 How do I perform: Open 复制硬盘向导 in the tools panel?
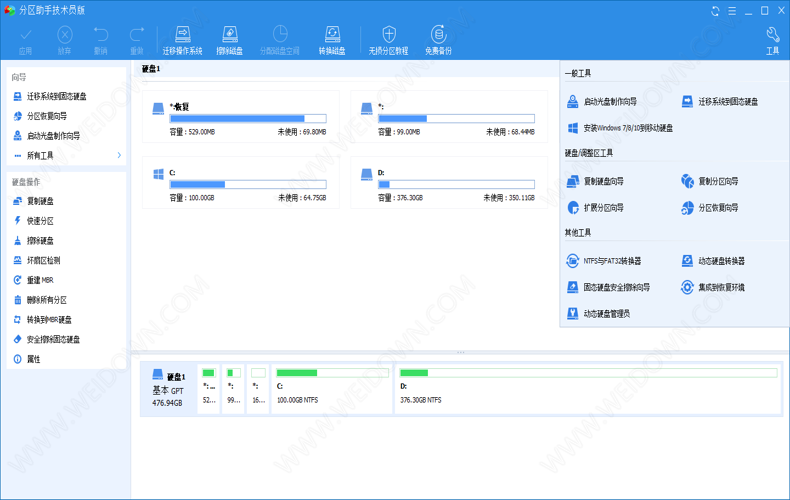coord(595,181)
